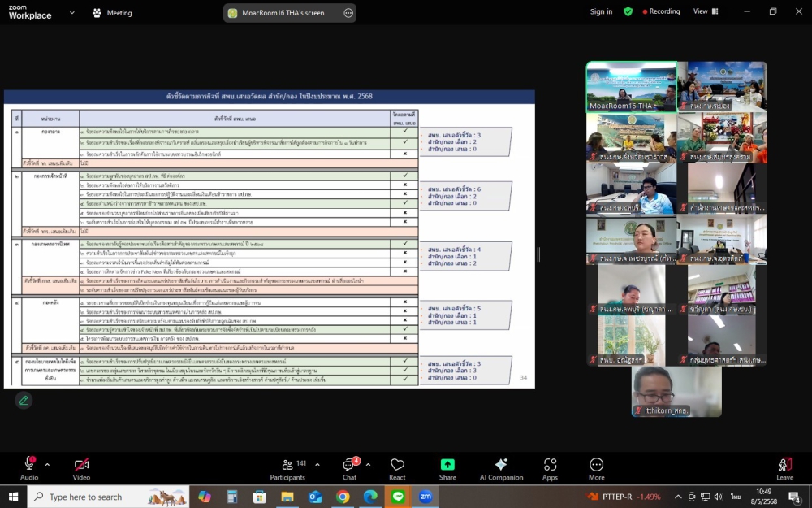Screen dimensions: 812x508
Task: Expand the Chat options arrow
Action: click(x=368, y=464)
